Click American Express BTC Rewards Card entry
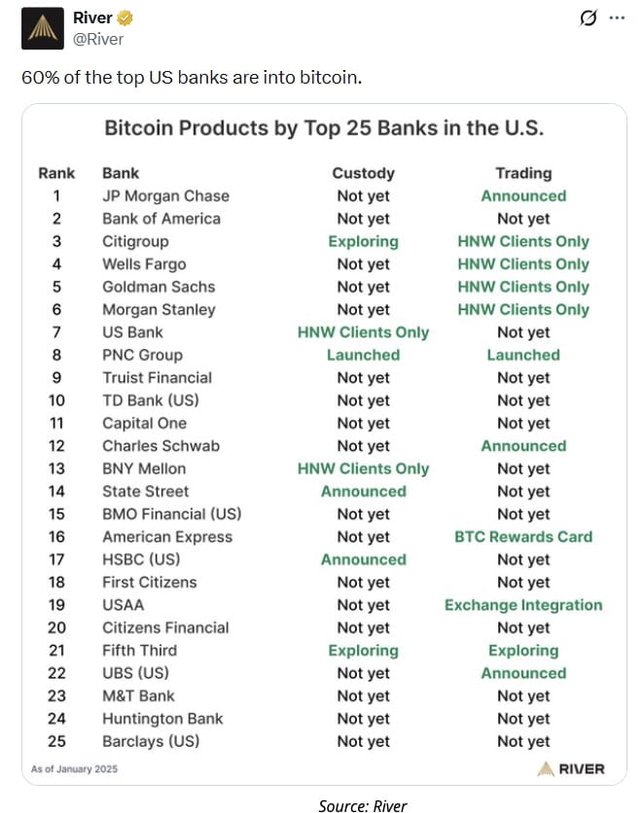The height and width of the screenshot is (813, 644). (523, 537)
